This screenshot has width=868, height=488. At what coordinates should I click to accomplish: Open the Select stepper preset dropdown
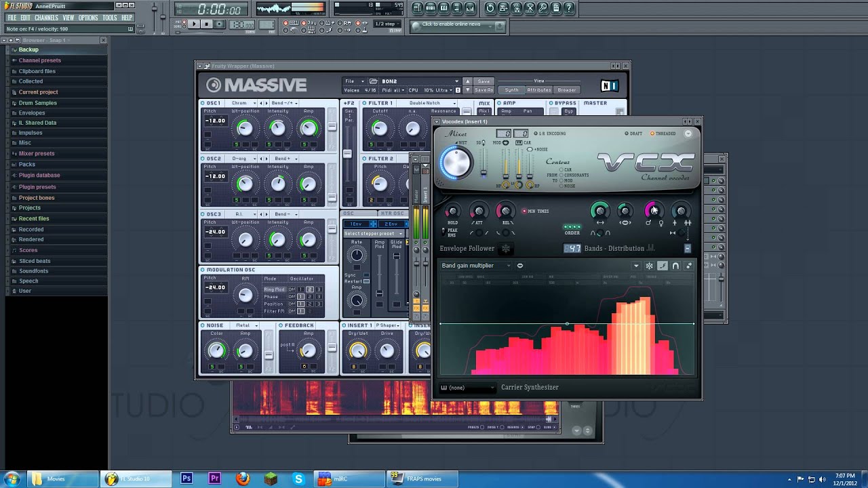coord(373,234)
